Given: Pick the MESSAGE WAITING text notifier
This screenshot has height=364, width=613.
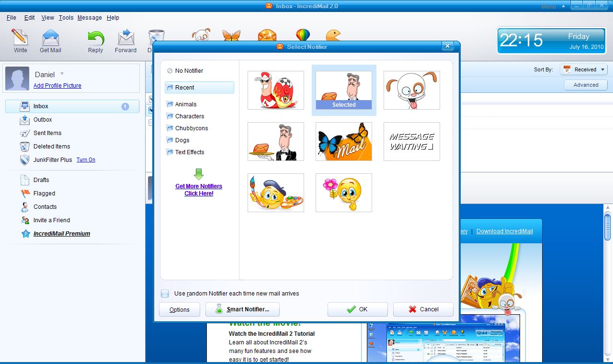Looking at the screenshot, I should tap(412, 141).
